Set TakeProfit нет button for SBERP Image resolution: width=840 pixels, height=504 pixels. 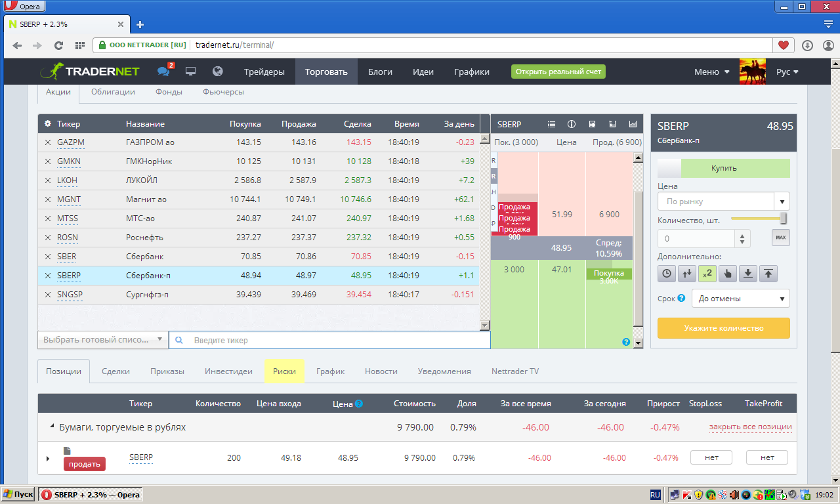point(767,457)
